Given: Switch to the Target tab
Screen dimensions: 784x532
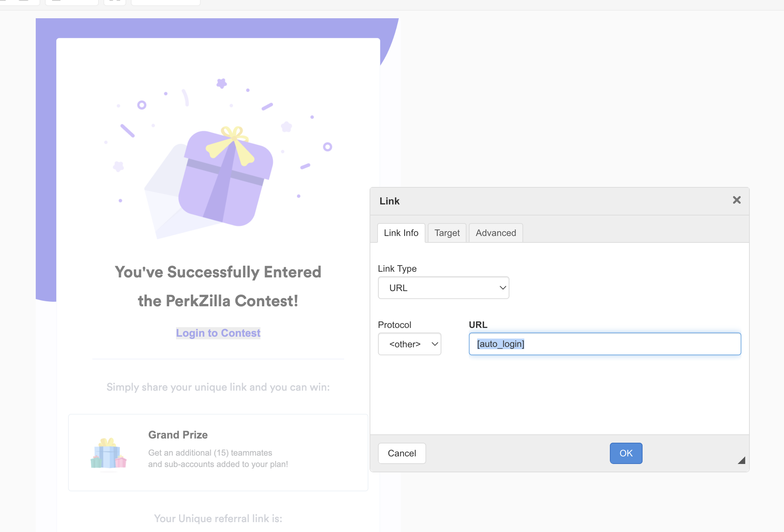Looking at the screenshot, I should pos(447,233).
